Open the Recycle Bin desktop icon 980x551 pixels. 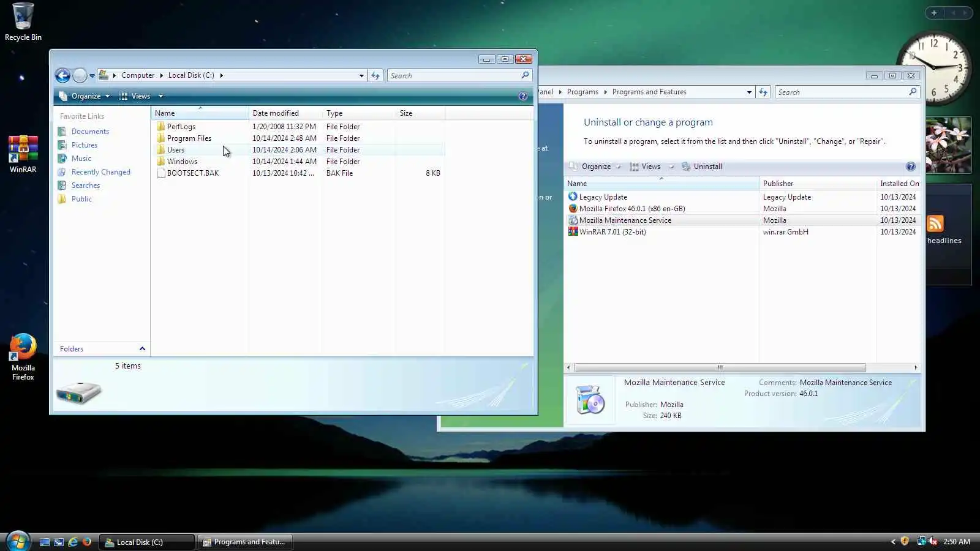[x=23, y=22]
